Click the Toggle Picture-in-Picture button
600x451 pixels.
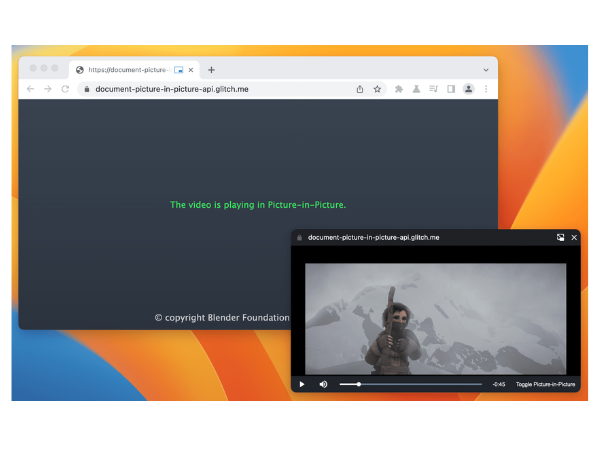(x=545, y=384)
